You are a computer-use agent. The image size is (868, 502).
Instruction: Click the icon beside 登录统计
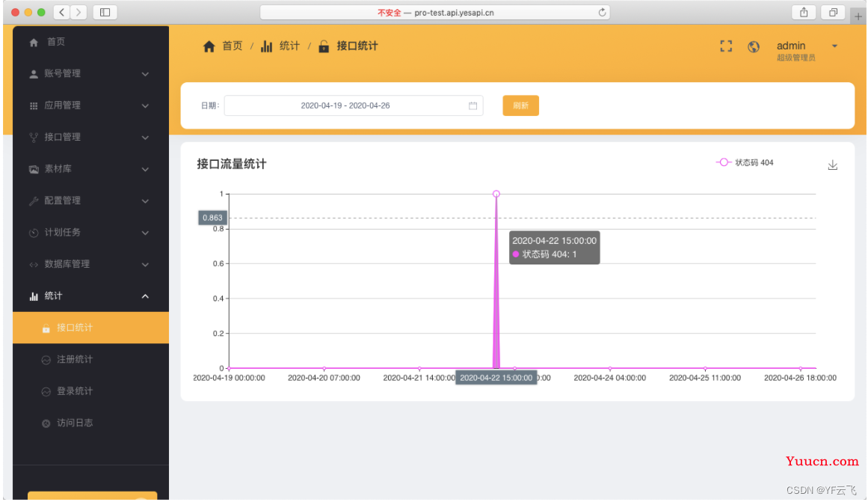46,392
